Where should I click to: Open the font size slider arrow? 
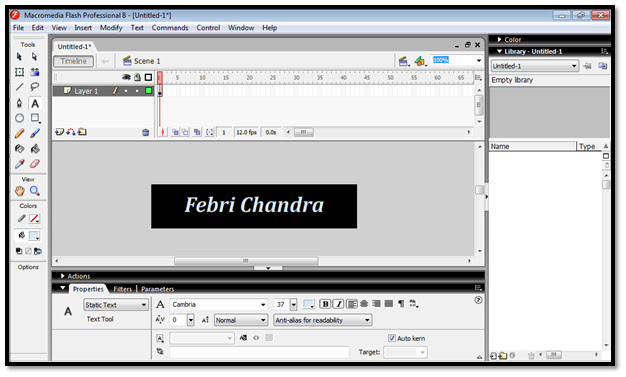pos(294,305)
